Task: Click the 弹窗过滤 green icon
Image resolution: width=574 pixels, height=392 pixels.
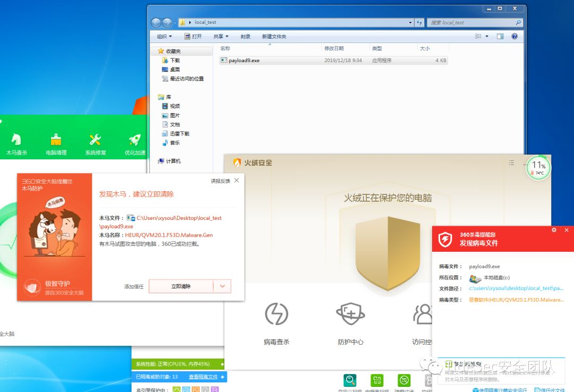Action: click(404, 380)
